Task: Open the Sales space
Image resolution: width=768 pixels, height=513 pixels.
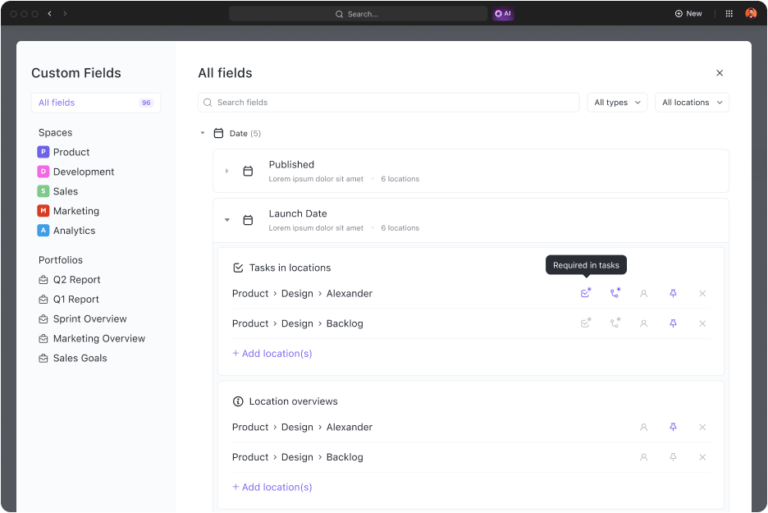Action: [58, 191]
